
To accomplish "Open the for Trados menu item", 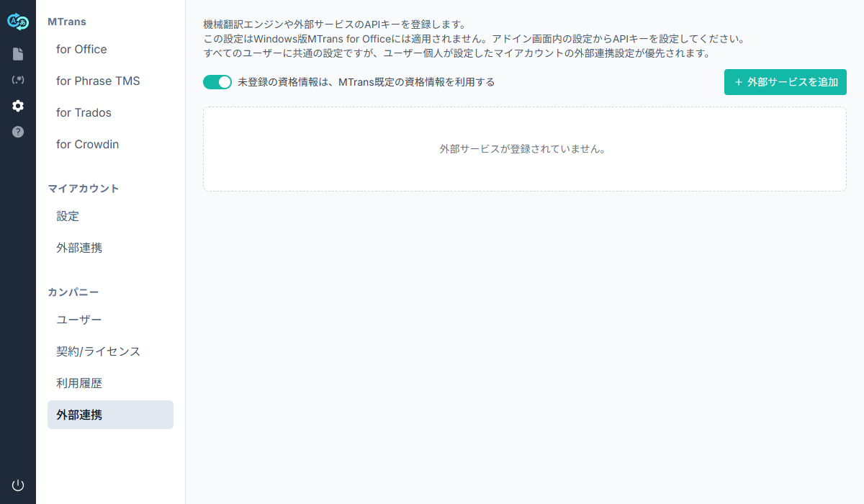I will (x=110, y=113).
